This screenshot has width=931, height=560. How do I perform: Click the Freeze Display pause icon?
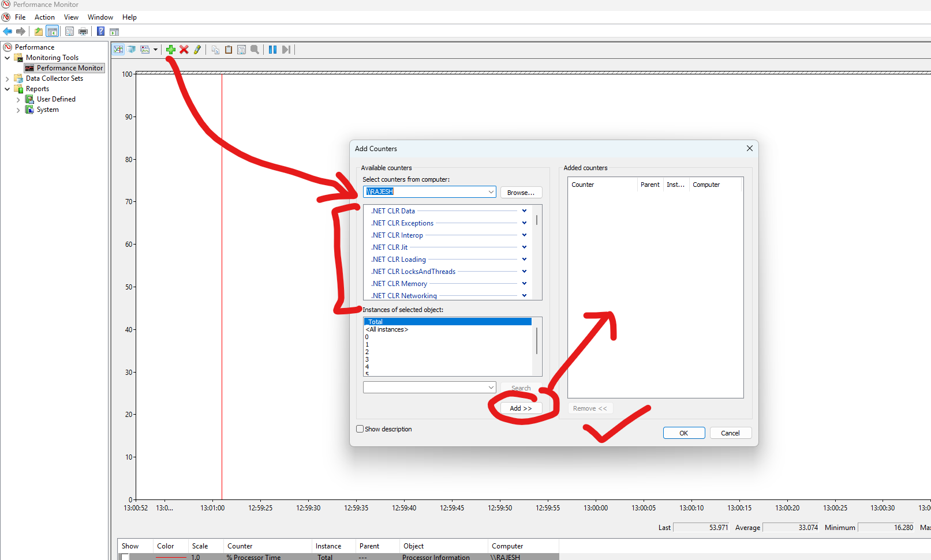(x=272, y=50)
